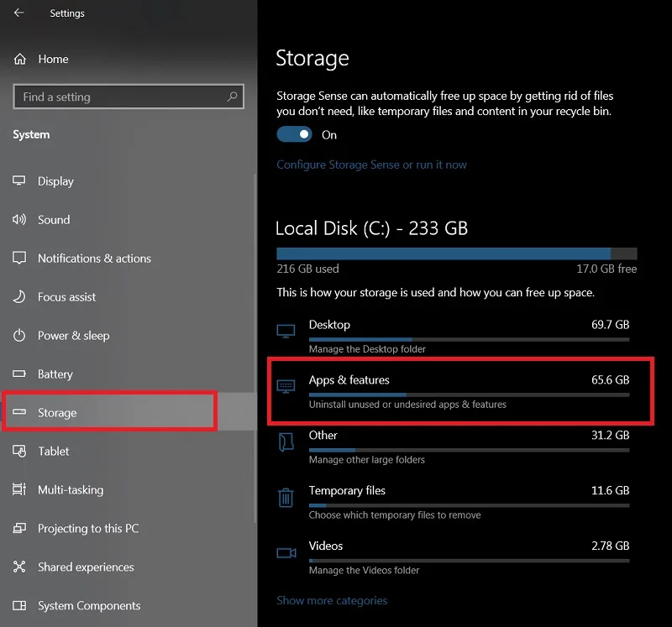Click 'Uninstall unused or undesired apps & features'
The width and height of the screenshot is (672, 627).
tap(407, 405)
